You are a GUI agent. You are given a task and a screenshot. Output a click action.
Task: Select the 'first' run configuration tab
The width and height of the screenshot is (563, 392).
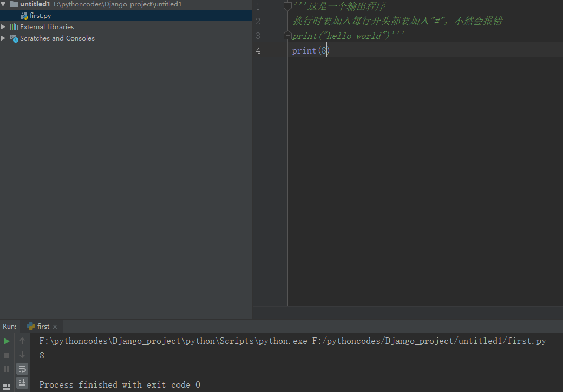click(x=42, y=327)
